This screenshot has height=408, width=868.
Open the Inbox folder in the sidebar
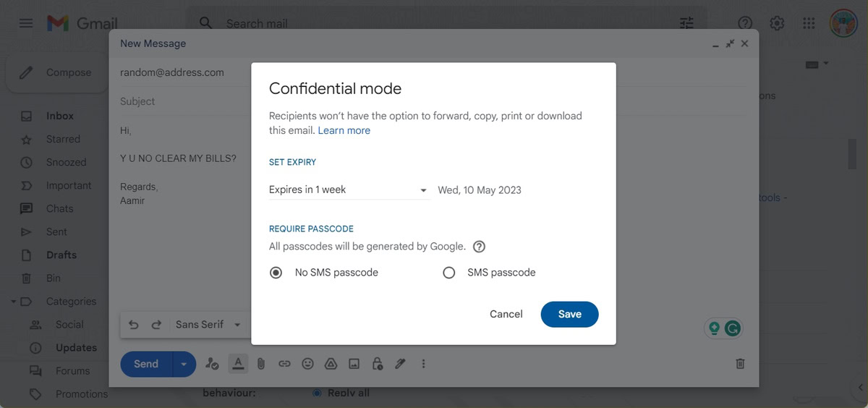click(60, 116)
